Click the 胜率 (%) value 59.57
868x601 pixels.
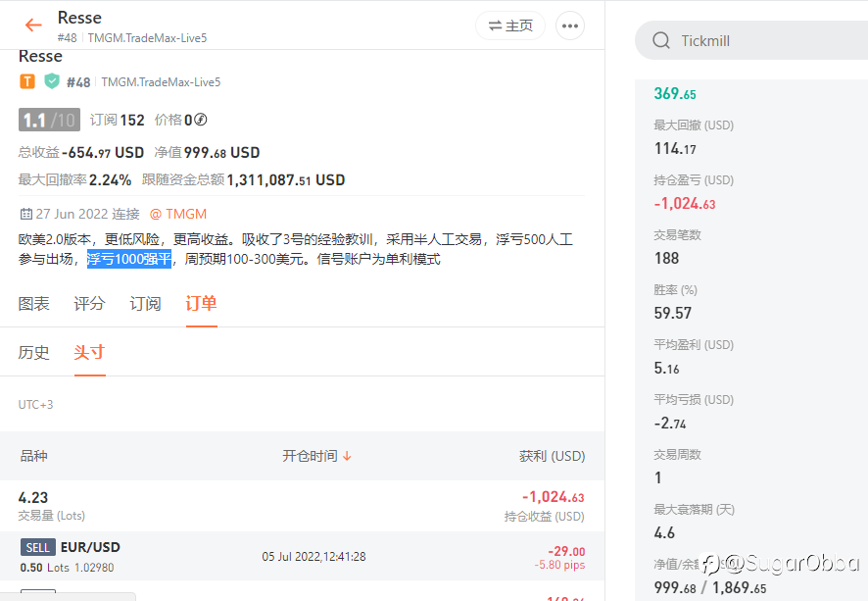[x=673, y=313]
